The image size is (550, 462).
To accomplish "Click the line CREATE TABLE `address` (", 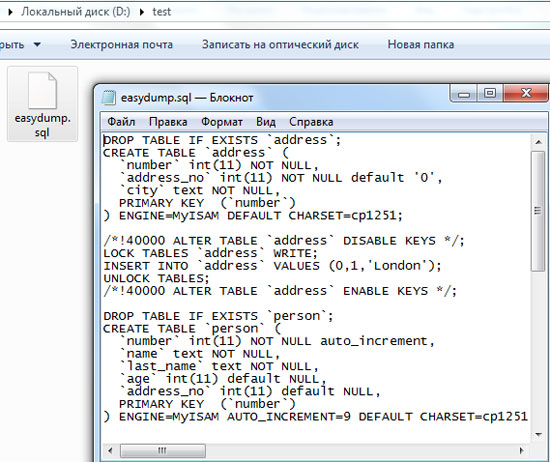I will (196, 153).
